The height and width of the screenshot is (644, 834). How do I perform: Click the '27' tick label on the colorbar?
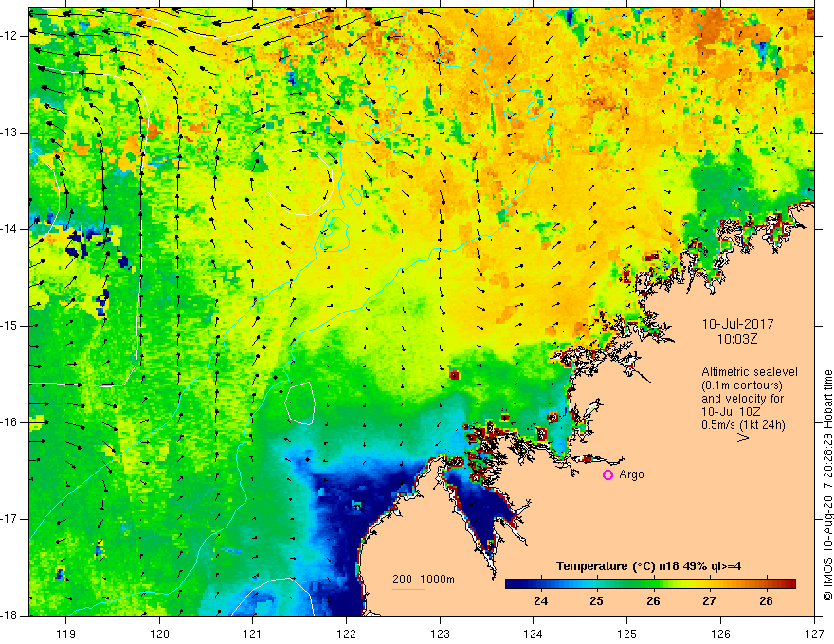[x=709, y=601]
